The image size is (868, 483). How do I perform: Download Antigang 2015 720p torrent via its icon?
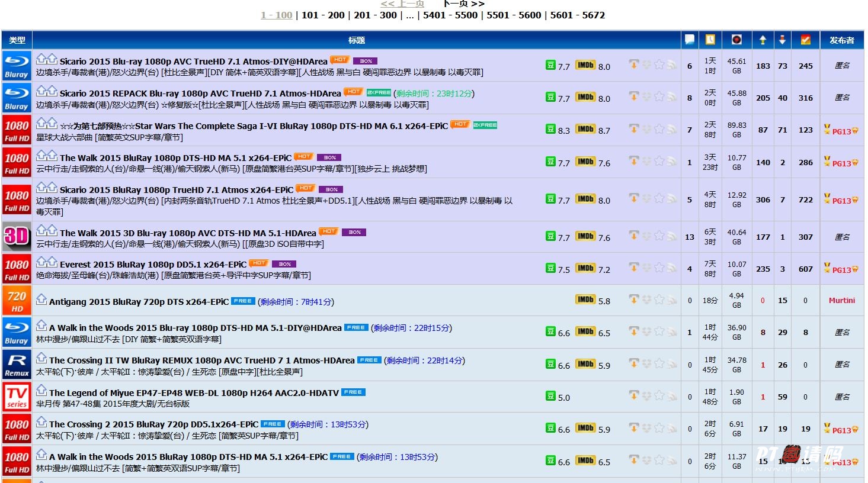634,300
